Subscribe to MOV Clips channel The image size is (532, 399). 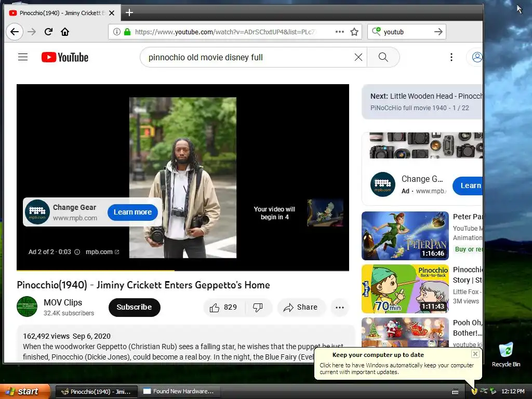(x=135, y=308)
